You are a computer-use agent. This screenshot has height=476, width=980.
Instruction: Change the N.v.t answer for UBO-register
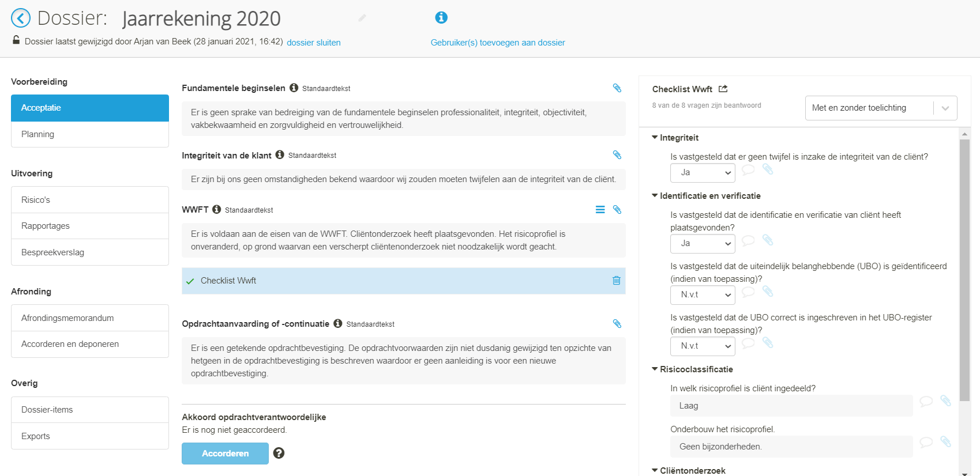[703, 346]
